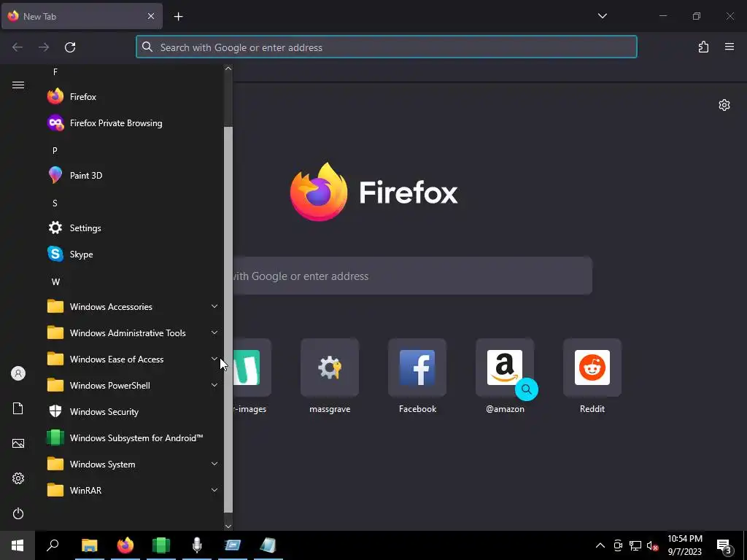Open File Explorer from the taskbar

pos(89,545)
